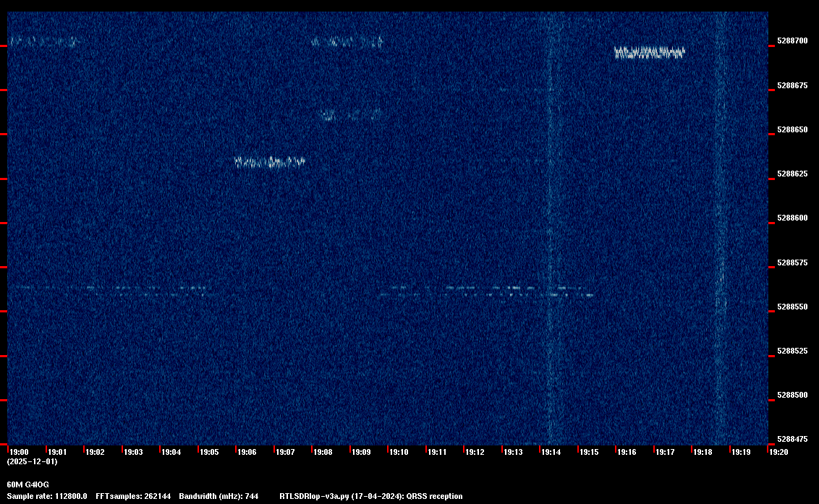This screenshot has width=819, height=504.
Task: Click the (2025-12-01) date text
Action: click(x=33, y=461)
